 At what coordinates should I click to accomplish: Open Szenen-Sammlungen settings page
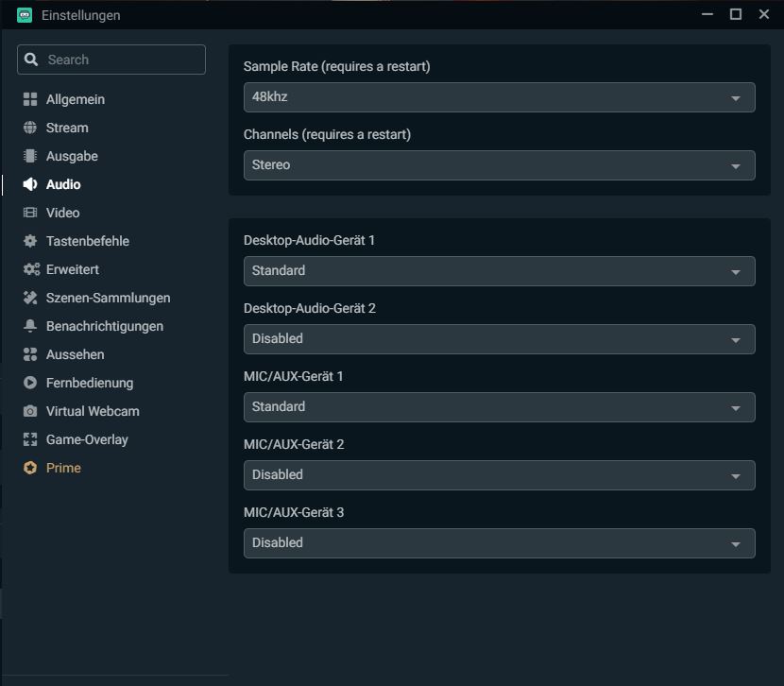coord(108,298)
